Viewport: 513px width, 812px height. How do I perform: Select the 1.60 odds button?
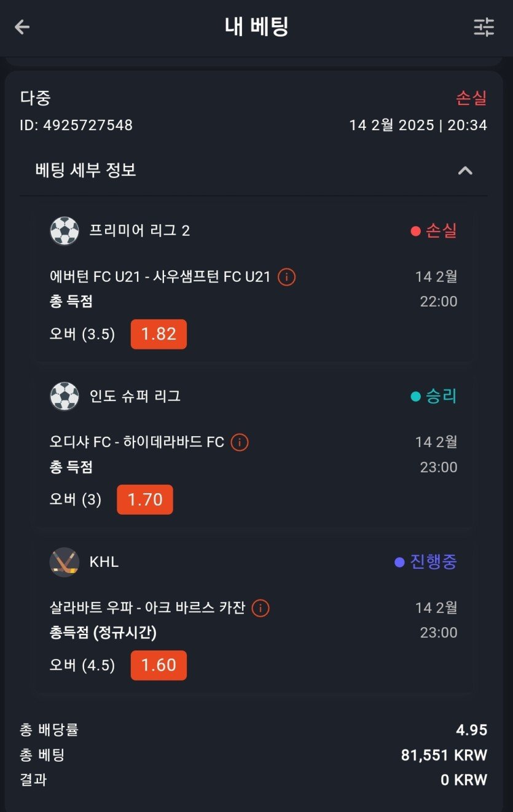(159, 665)
